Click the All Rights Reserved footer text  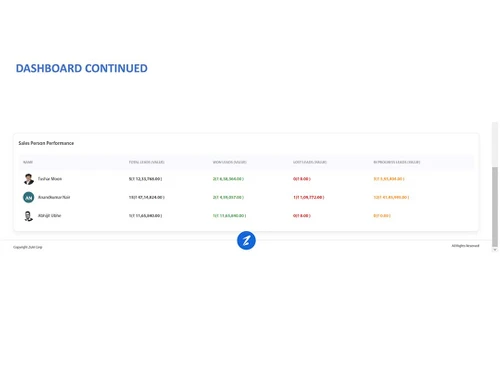tap(465, 246)
